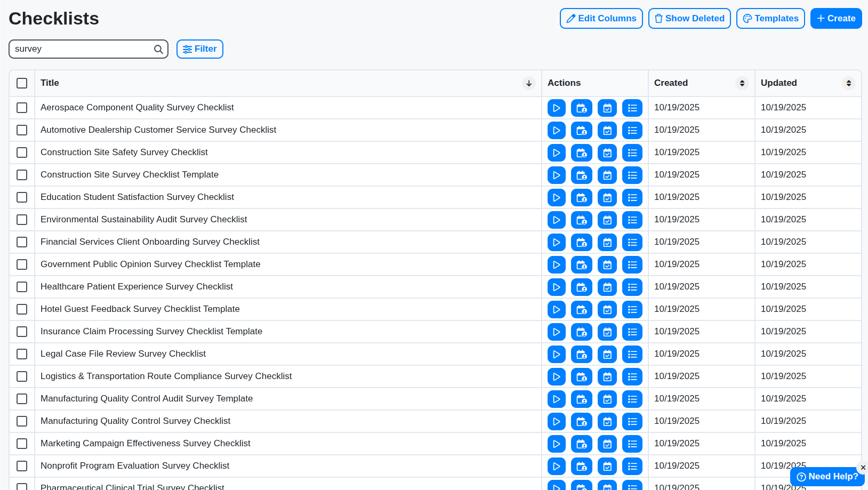The width and height of the screenshot is (868, 490).
Task: Select the Manufacturing Quality Control Survey checkbox
Action: point(22,421)
